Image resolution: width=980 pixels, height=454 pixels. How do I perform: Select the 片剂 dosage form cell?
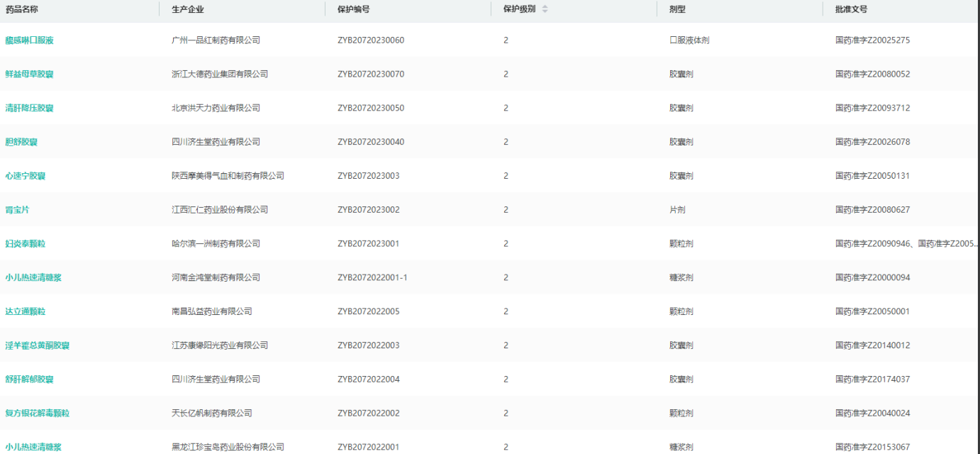[677, 210]
